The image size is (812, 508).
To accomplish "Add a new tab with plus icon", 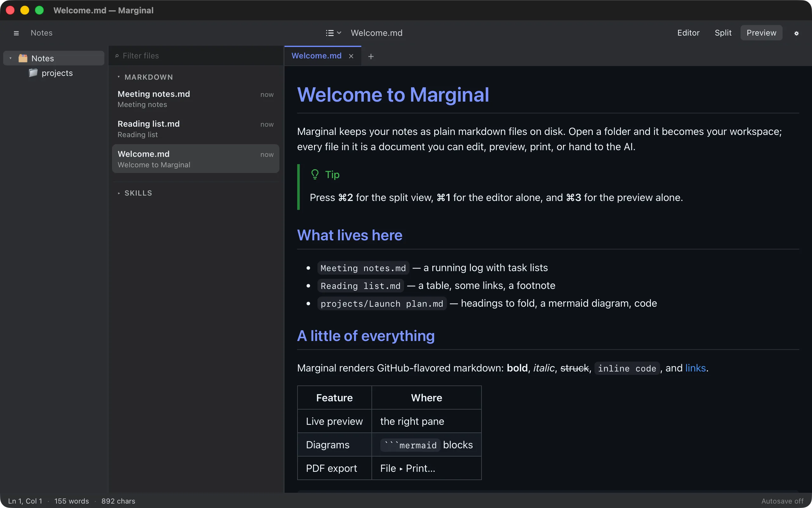I will tap(371, 56).
